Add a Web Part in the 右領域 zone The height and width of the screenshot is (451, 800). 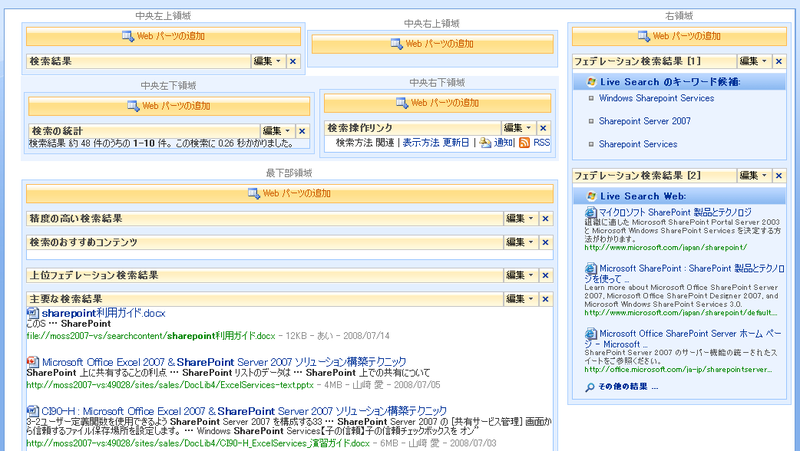coord(679,36)
